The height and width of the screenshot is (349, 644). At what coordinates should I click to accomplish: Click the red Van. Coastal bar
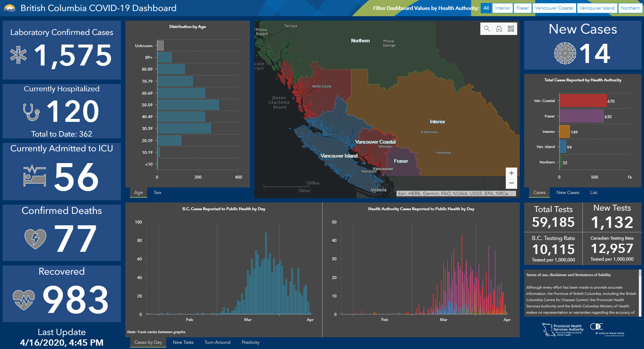582,101
